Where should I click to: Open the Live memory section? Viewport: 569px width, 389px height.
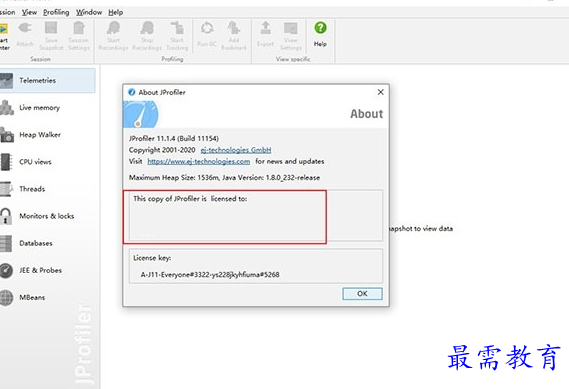coord(39,107)
